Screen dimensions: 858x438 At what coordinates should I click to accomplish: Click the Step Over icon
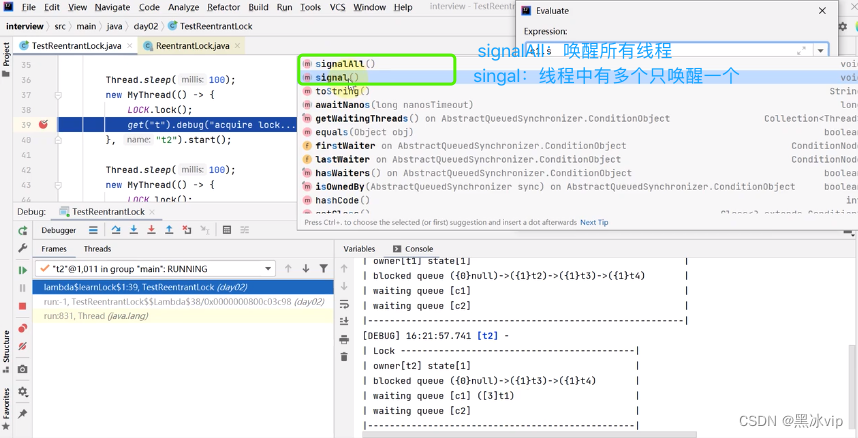(x=116, y=230)
